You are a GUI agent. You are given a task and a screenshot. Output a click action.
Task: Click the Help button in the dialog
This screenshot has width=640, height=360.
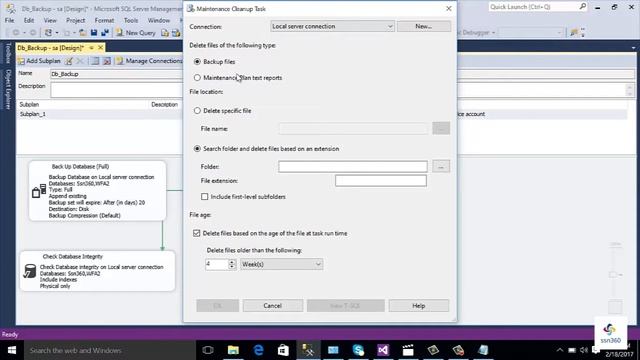tap(418, 305)
